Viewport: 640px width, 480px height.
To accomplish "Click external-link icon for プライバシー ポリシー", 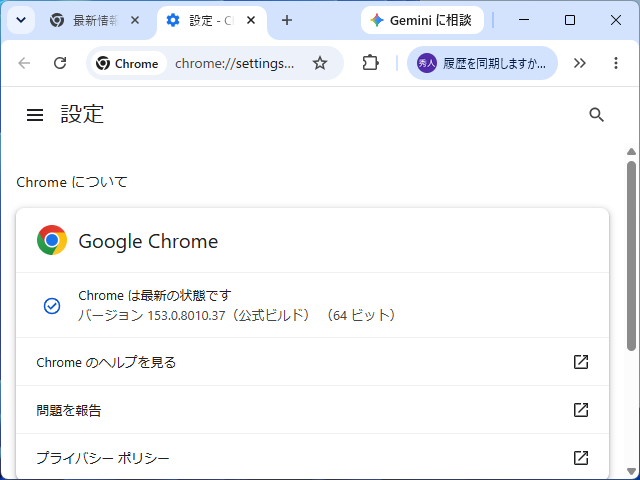I will click(581, 458).
